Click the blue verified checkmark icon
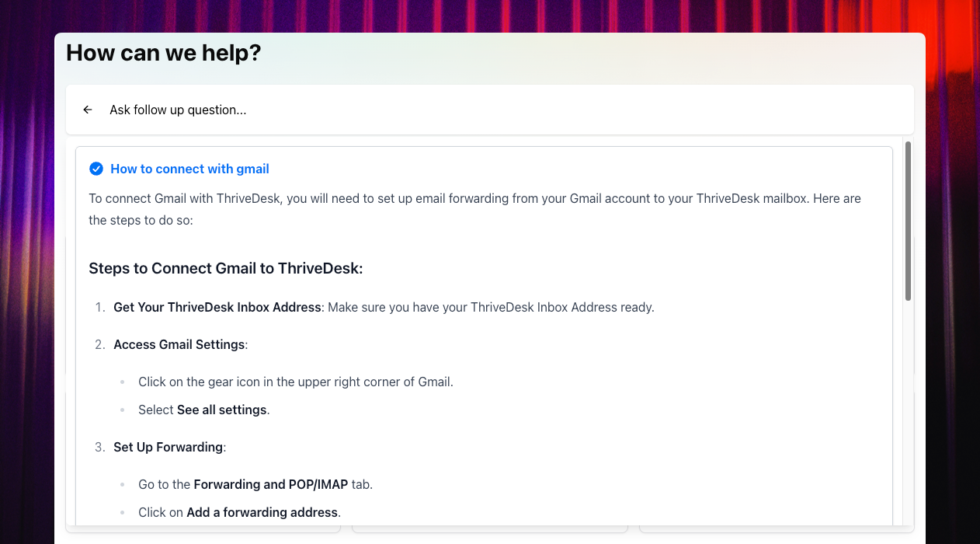This screenshot has height=544, width=980. tap(96, 169)
